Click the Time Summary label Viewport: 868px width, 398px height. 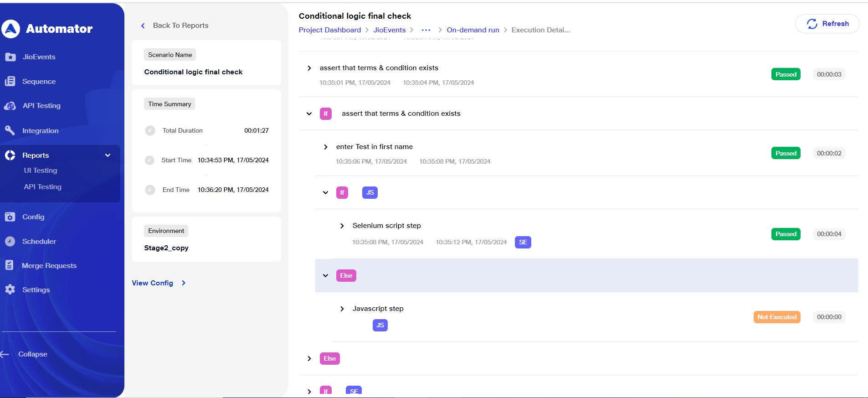[169, 104]
